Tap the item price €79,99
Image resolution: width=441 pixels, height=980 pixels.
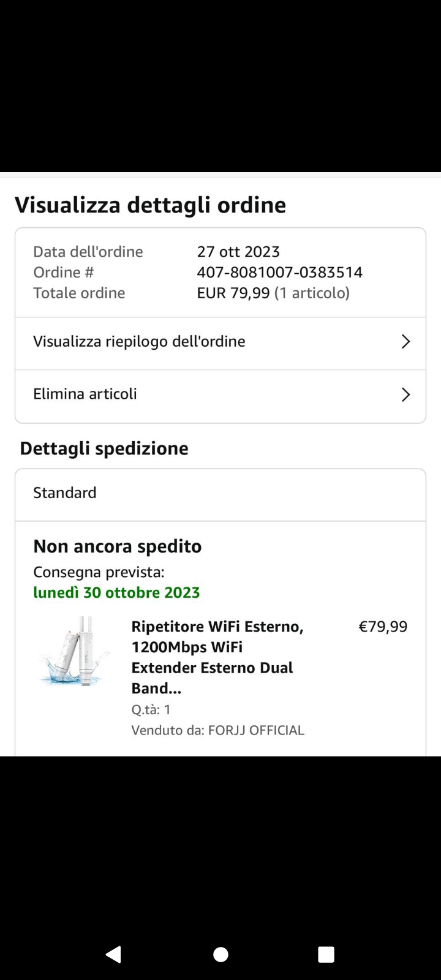click(383, 627)
